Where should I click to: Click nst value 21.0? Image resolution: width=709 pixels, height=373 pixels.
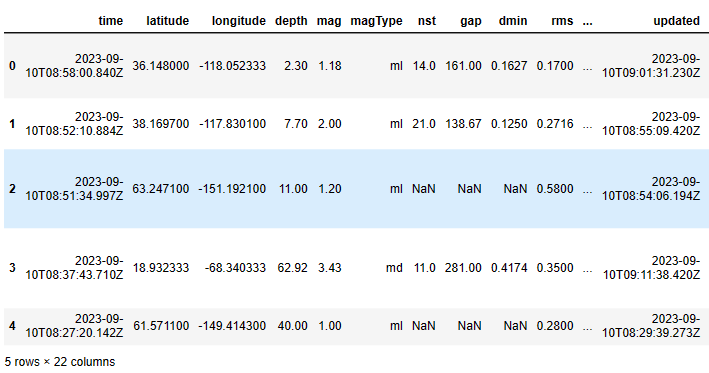424,124
